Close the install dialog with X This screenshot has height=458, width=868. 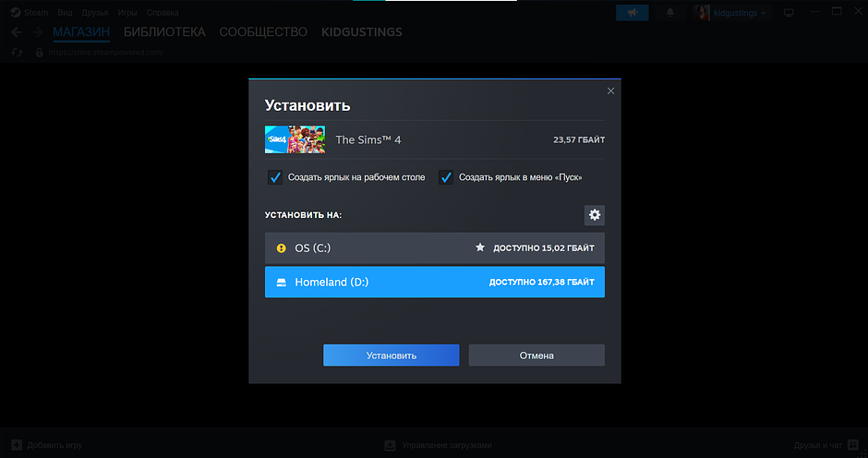click(x=610, y=90)
